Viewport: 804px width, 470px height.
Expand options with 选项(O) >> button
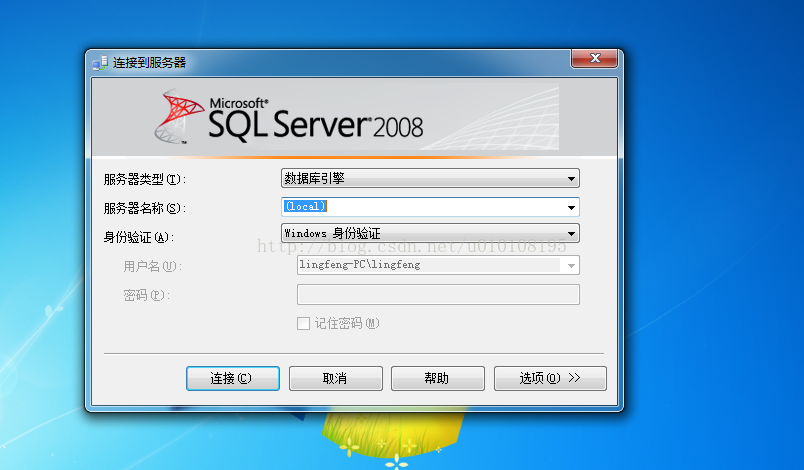550,378
